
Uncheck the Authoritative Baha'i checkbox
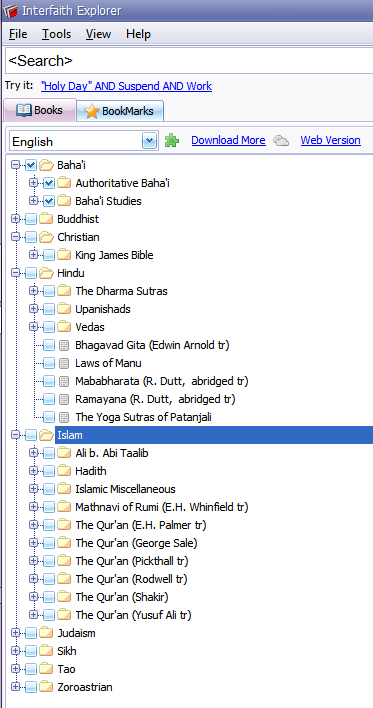click(x=49, y=183)
